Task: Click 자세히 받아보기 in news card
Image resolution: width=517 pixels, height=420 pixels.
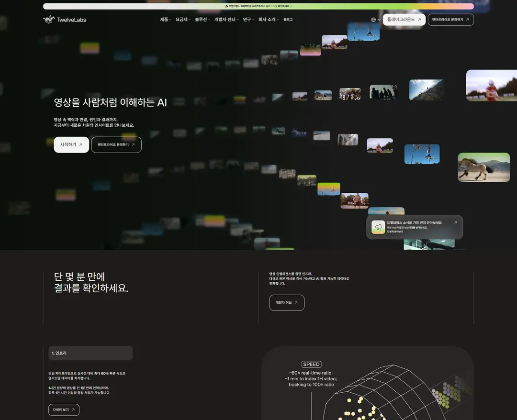Action: tap(395, 232)
